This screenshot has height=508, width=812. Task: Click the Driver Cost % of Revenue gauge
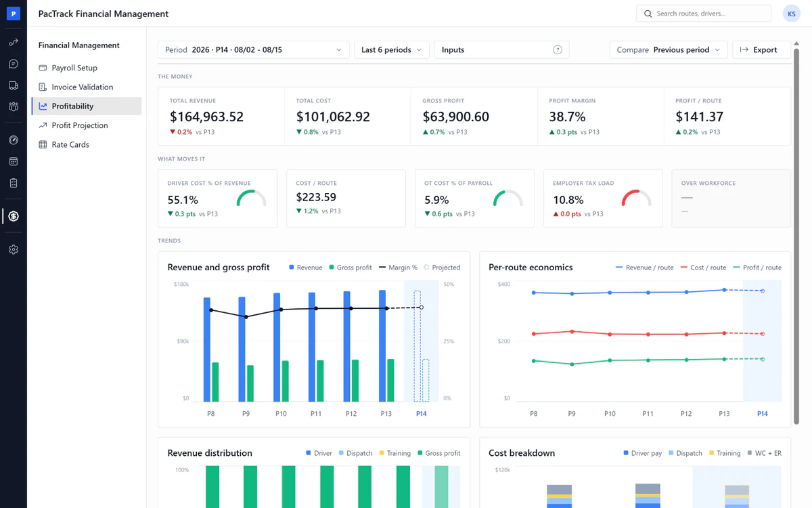click(x=252, y=198)
